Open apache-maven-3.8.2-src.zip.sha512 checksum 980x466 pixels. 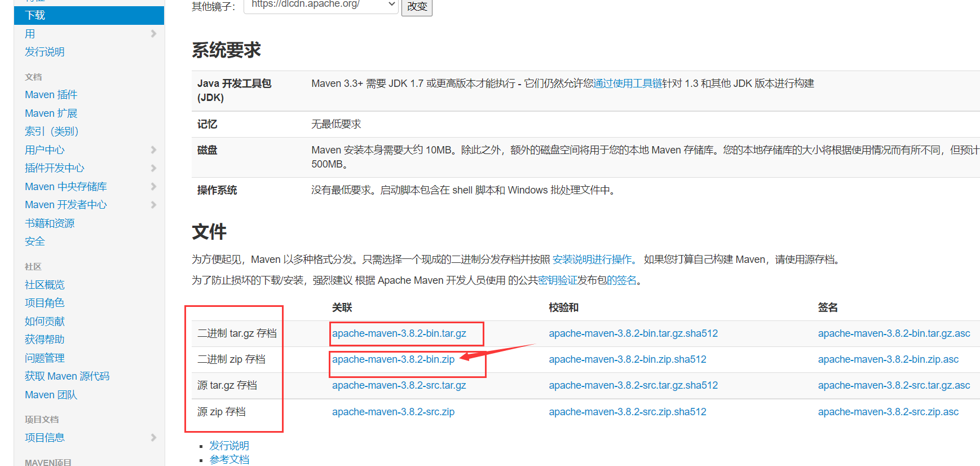coord(628,412)
